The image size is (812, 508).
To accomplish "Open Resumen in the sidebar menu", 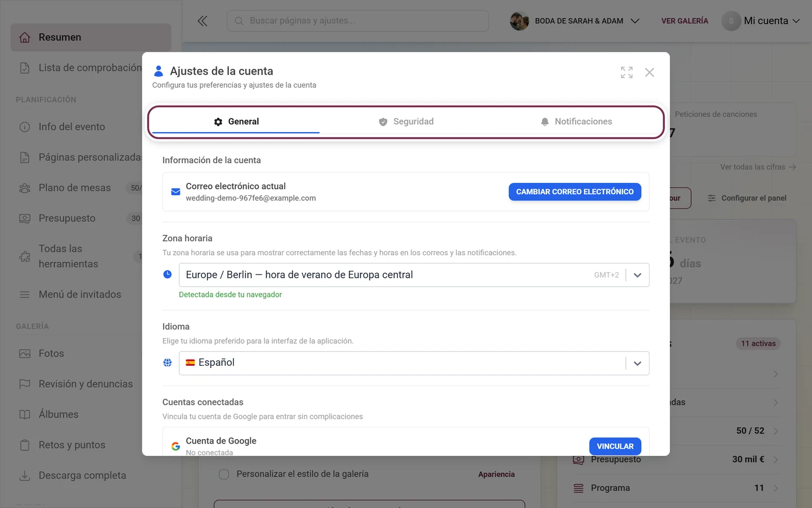I will pyautogui.click(x=91, y=37).
